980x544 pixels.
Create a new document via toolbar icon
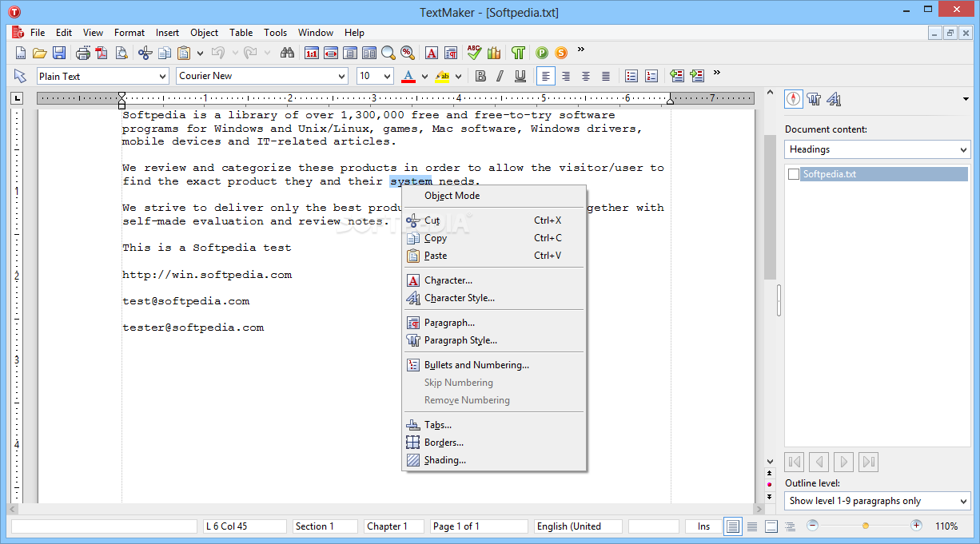tap(21, 53)
